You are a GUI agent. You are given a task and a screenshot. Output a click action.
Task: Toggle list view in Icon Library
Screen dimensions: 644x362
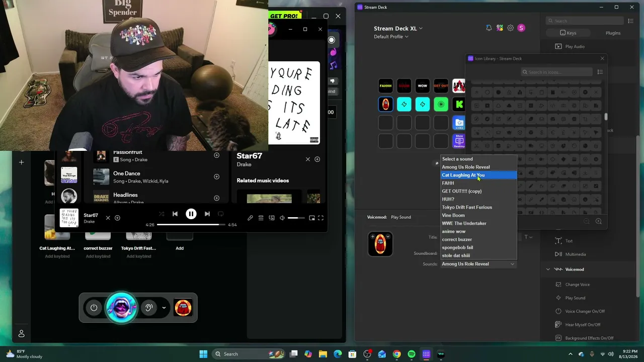(600, 72)
